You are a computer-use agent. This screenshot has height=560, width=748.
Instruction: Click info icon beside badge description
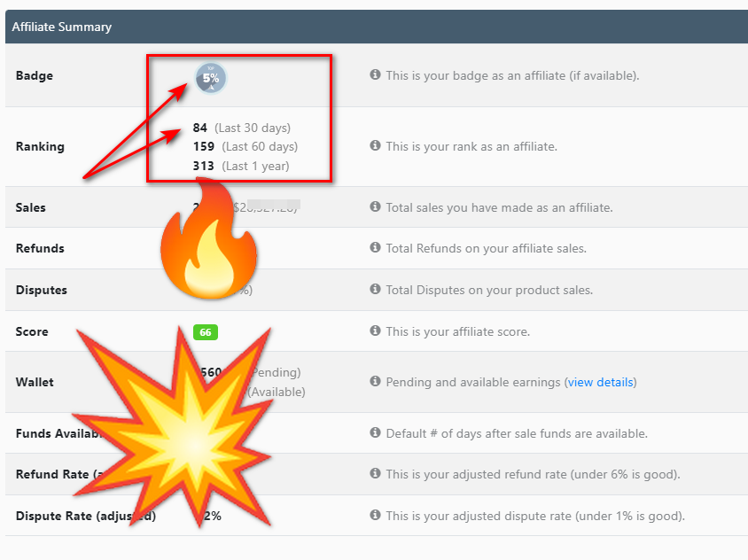376,75
